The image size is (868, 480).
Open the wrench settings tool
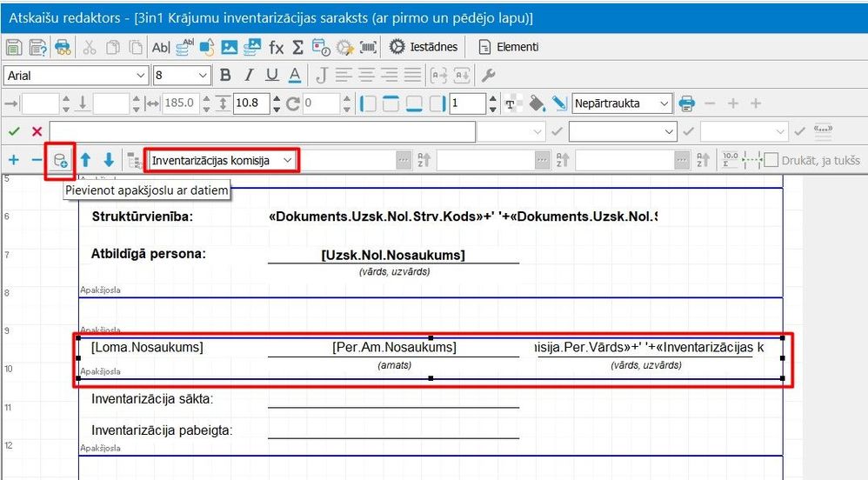pos(488,75)
